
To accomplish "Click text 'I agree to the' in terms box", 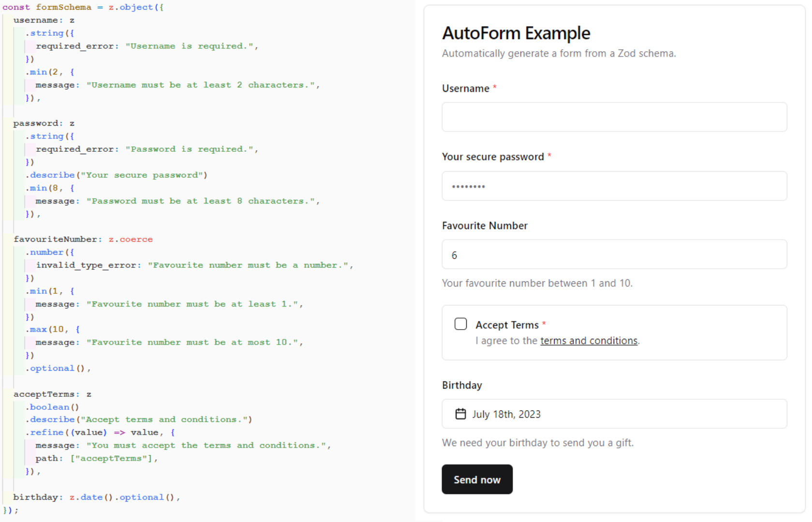I will 506,341.
